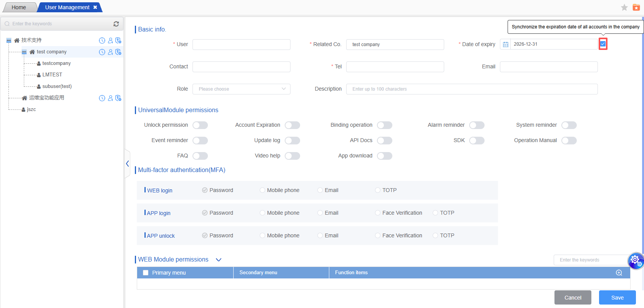Enable the Unlock permission toggle
644x308 pixels.
tap(200, 125)
